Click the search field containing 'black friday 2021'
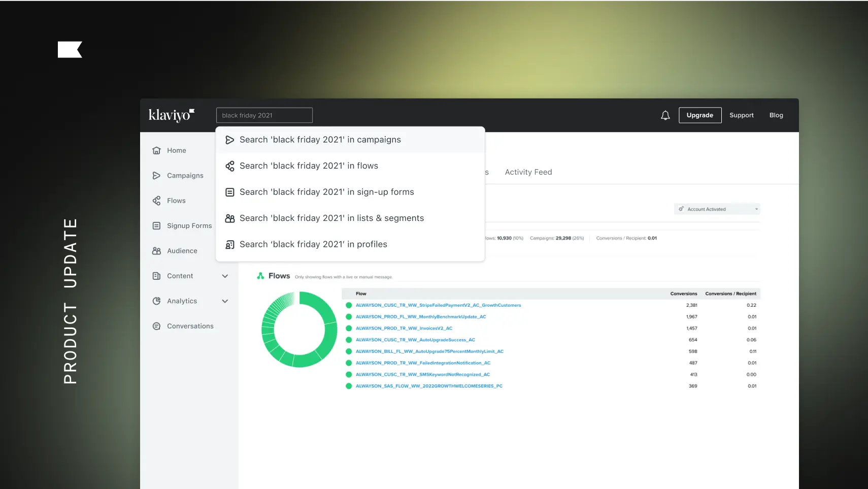This screenshot has height=489, width=868. 264,115
